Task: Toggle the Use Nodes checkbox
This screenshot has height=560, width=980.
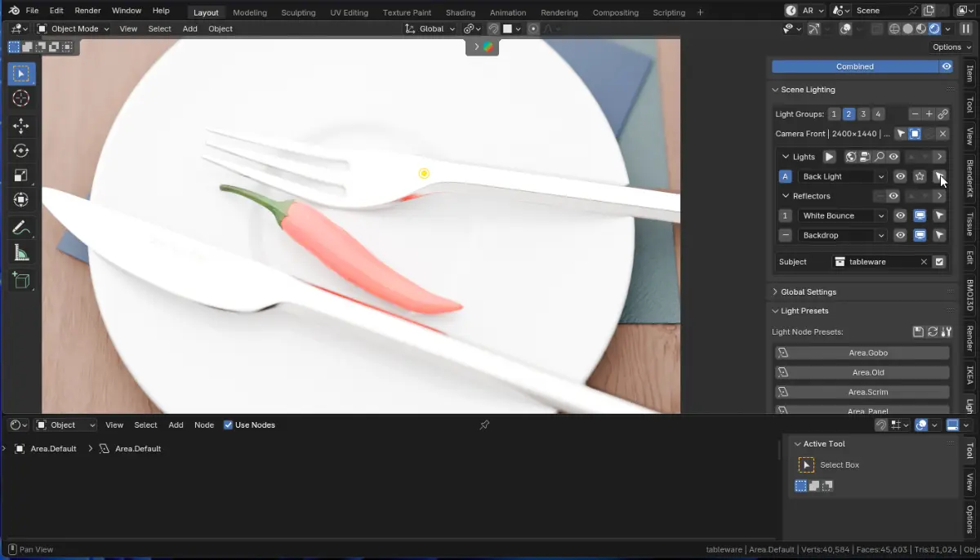Action: pyautogui.click(x=229, y=424)
